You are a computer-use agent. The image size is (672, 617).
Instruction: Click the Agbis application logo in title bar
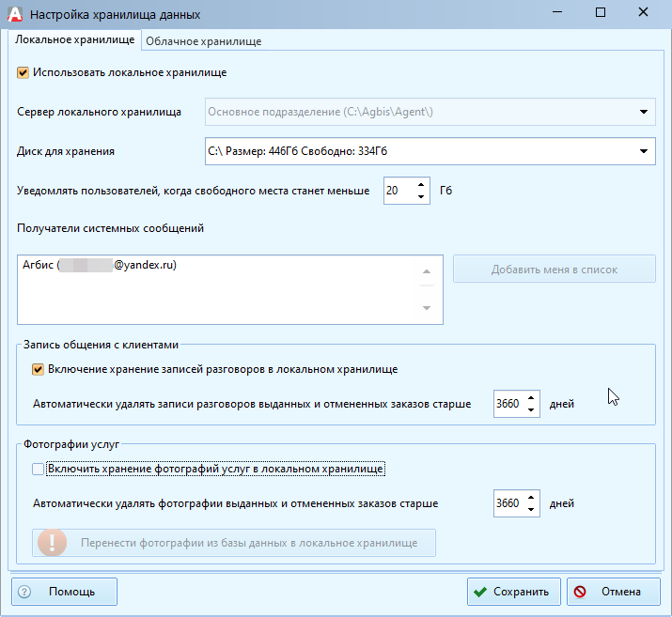click(15, 14)
